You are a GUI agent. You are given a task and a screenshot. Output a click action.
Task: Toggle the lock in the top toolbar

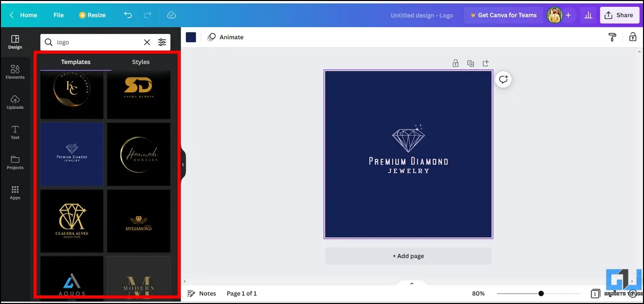tap(633, 37)
